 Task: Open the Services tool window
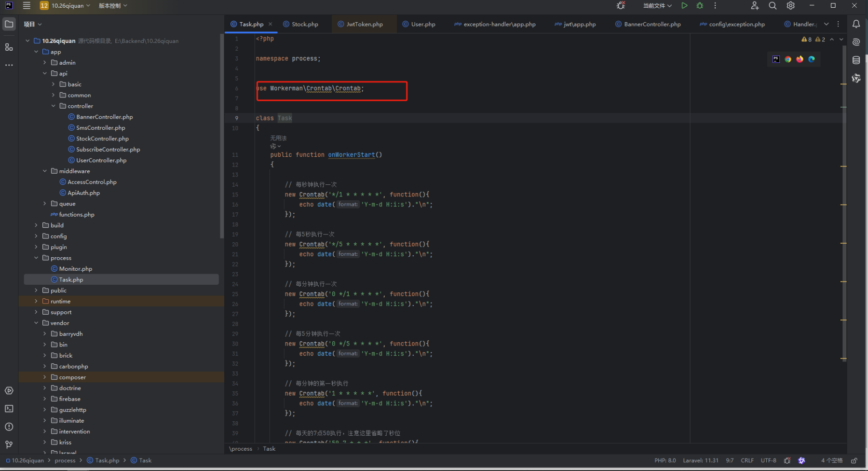pos(9,390)
